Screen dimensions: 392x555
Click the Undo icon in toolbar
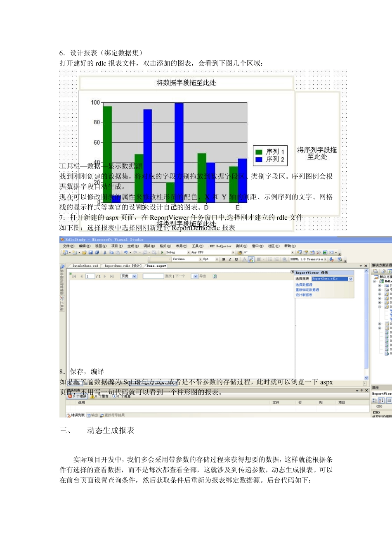(126, 252)
